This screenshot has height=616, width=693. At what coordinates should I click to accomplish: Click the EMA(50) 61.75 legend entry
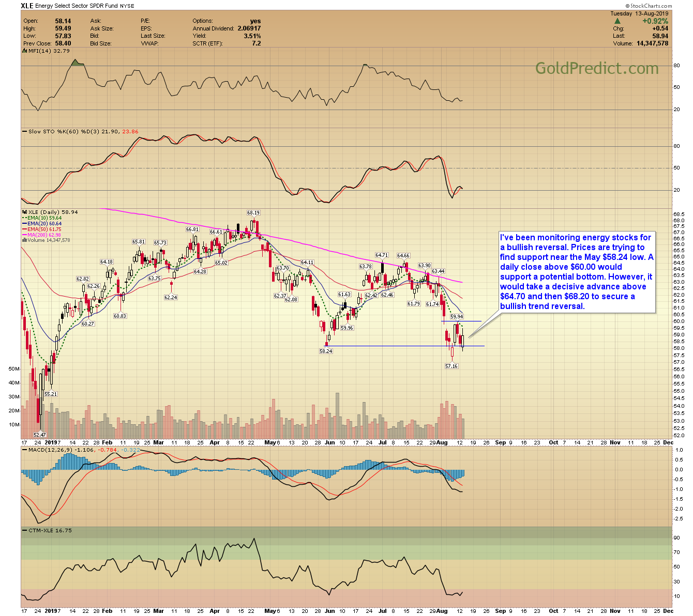[x=42, y=229]
